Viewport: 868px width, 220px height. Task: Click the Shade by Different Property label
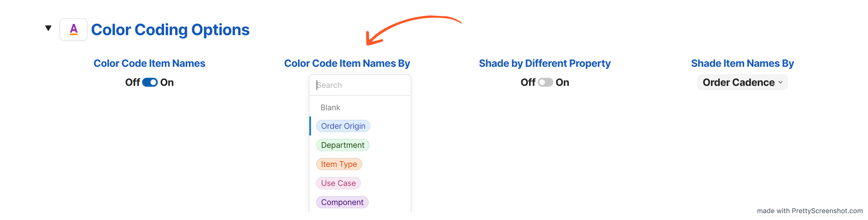[x=545, y=63]
